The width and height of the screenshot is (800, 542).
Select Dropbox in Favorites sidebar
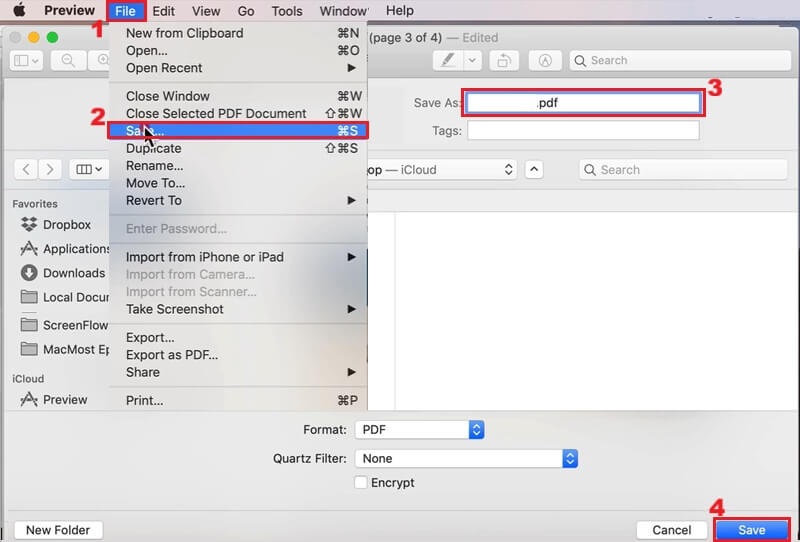click(x=56, y=225)
